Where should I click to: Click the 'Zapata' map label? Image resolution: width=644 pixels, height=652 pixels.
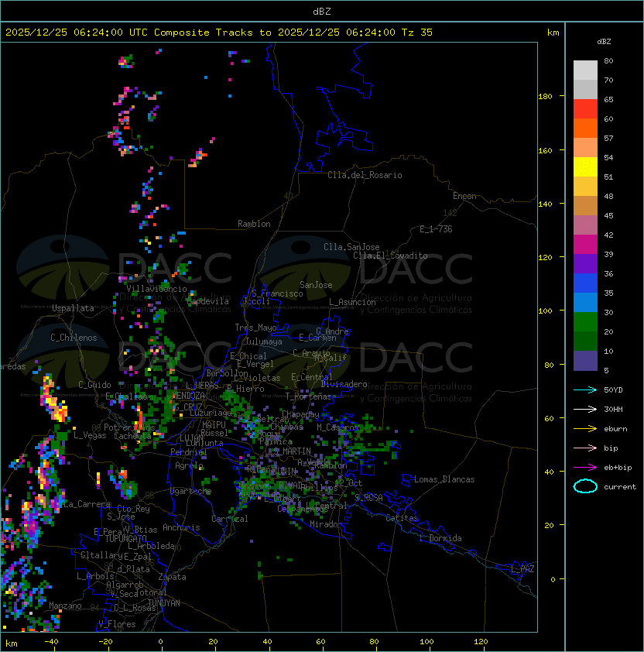pos(172,577)
